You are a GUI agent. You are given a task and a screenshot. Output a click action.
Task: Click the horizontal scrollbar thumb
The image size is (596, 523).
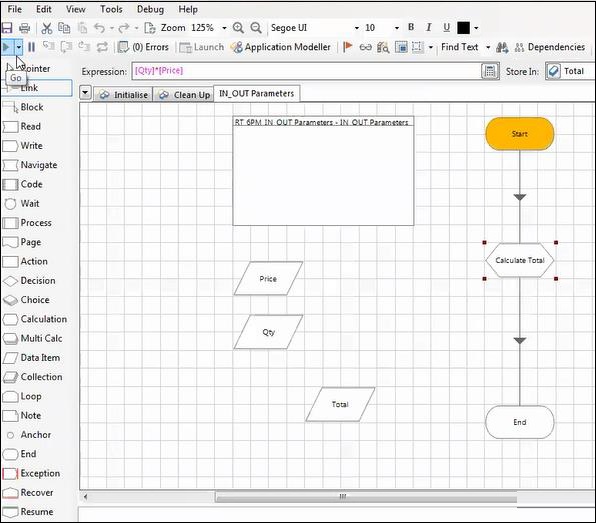point(366,496)
